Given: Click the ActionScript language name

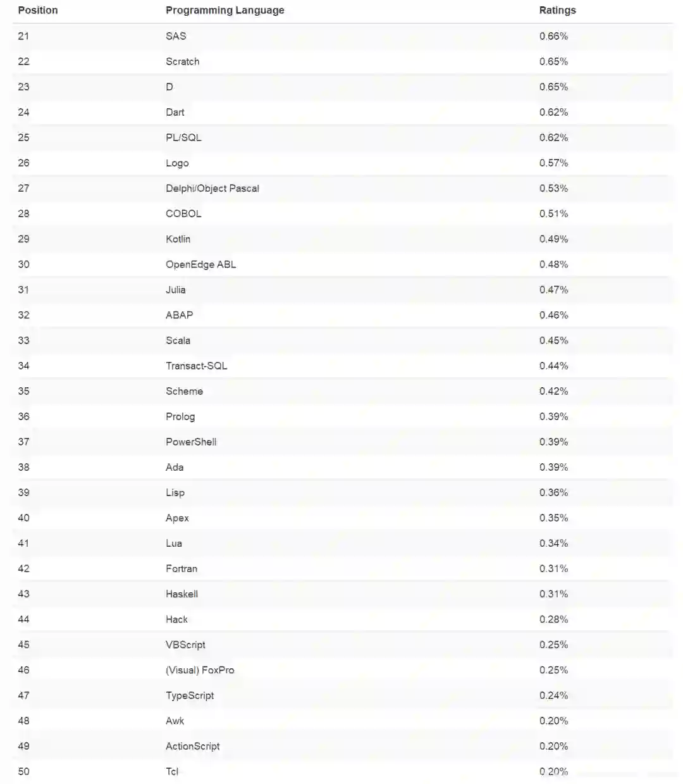Looking at the screenshot, I should (192, 746).
